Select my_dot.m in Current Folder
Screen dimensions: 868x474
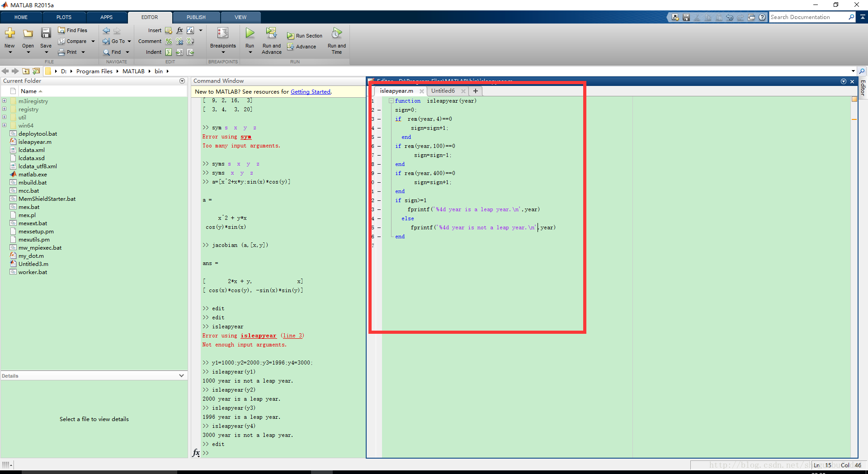coord(31,256)
